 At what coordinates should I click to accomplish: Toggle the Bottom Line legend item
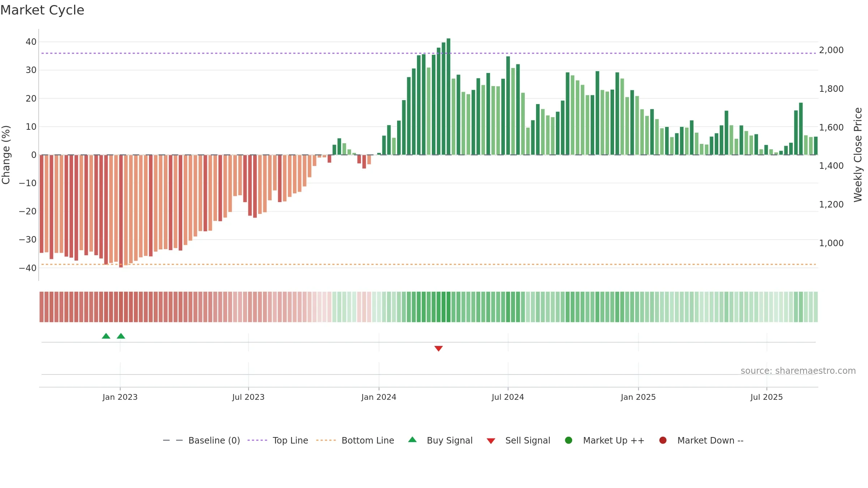click(x=355, y=440)
